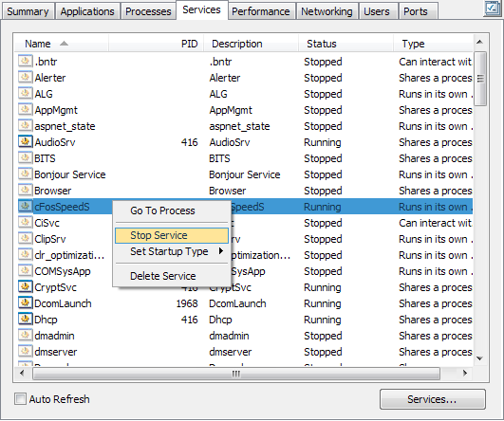The image size is (504, 421).
Task: Click the horizontal scrollbar right arrow
Action: point(464,374)
